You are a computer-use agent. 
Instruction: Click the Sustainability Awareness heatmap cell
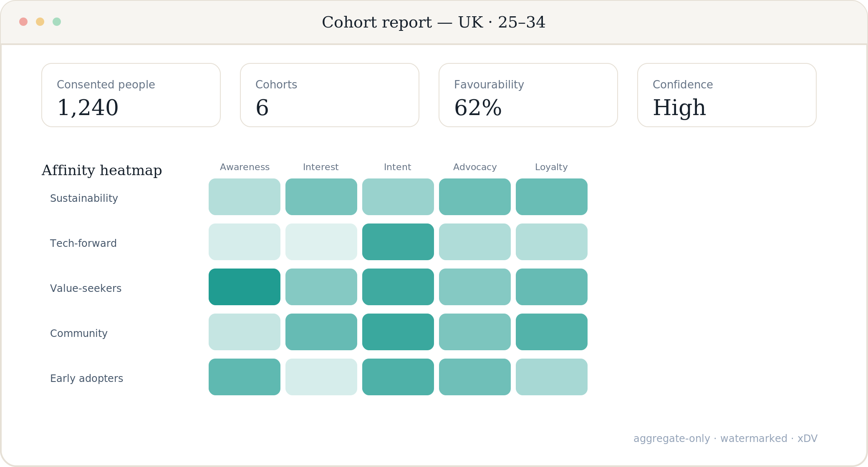click(x=245, y=197)
